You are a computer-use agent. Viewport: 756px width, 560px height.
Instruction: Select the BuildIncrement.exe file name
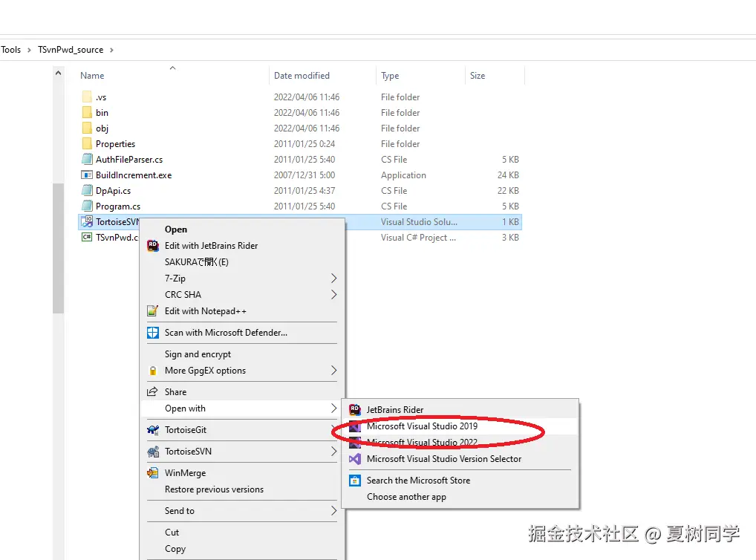pos(134,175)
